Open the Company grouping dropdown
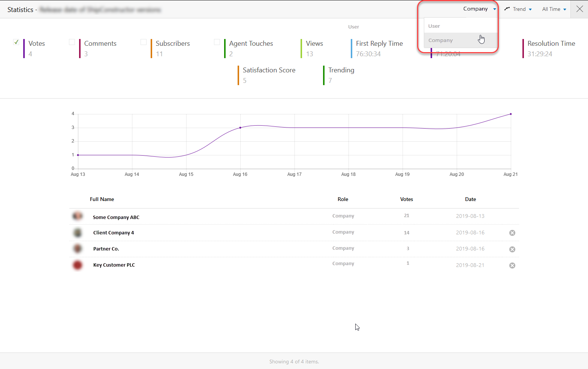 coord(479,9)
